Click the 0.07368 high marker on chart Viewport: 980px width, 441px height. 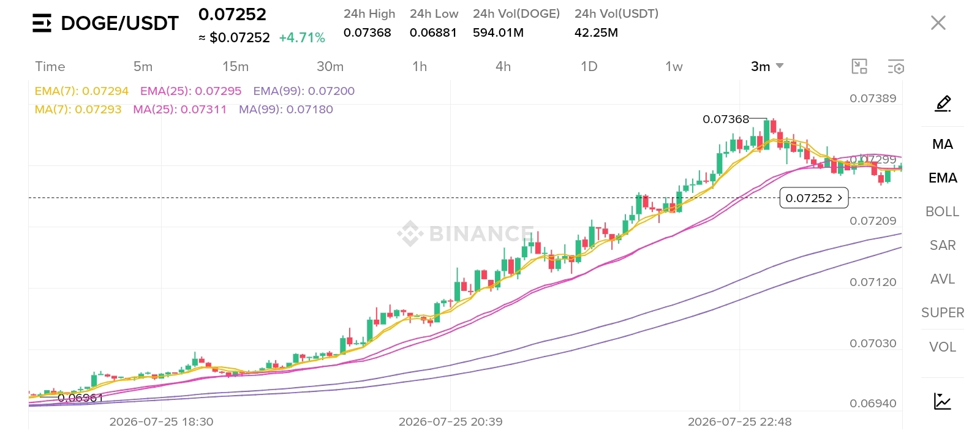tap(726, 119)
